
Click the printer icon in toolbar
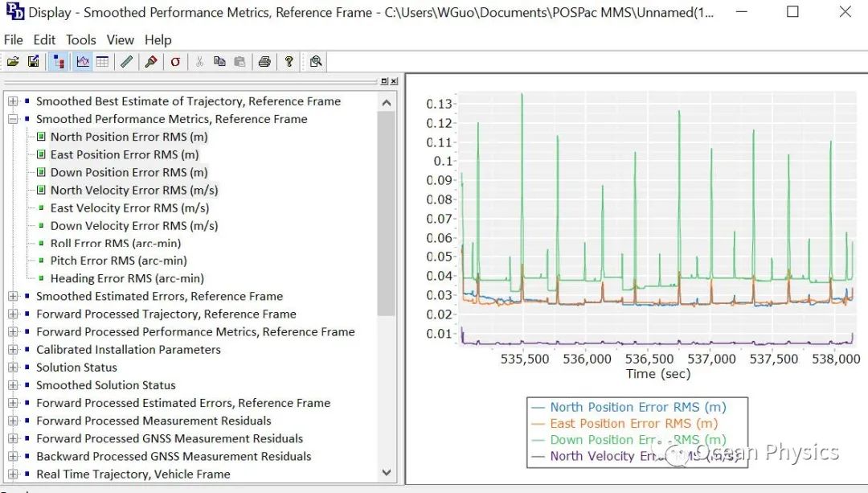click(264, 62)
